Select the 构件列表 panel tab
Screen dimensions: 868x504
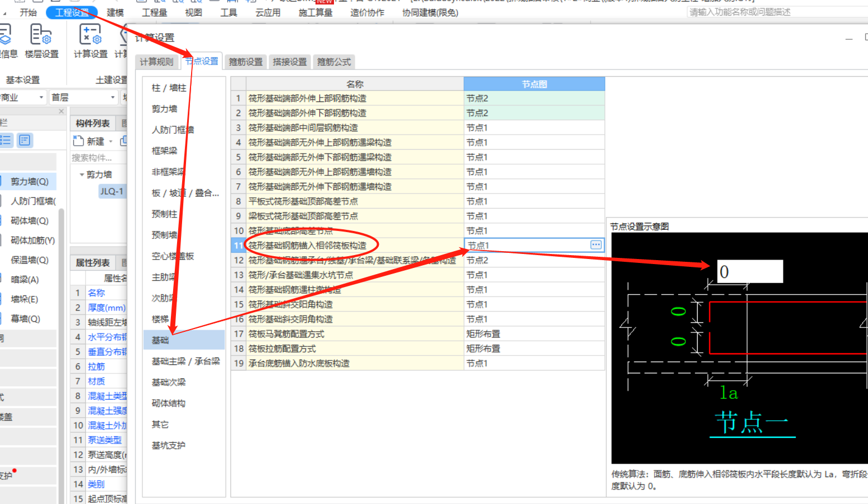[92, 123]
